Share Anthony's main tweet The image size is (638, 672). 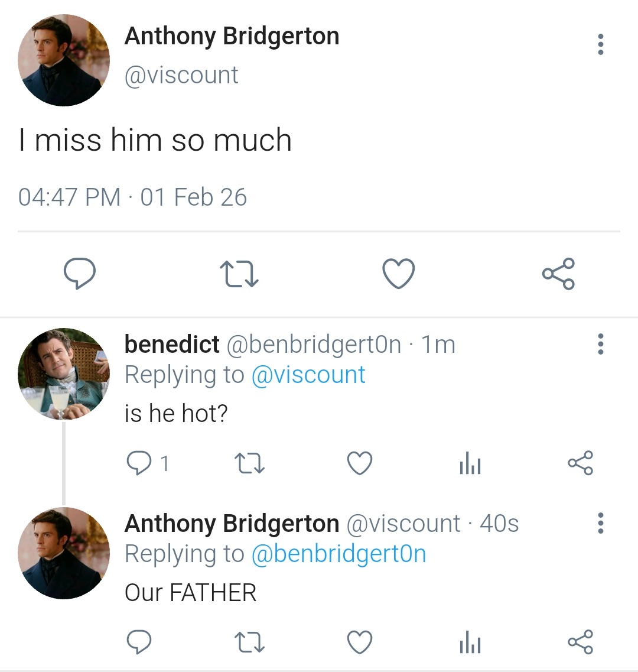[558, 274]
